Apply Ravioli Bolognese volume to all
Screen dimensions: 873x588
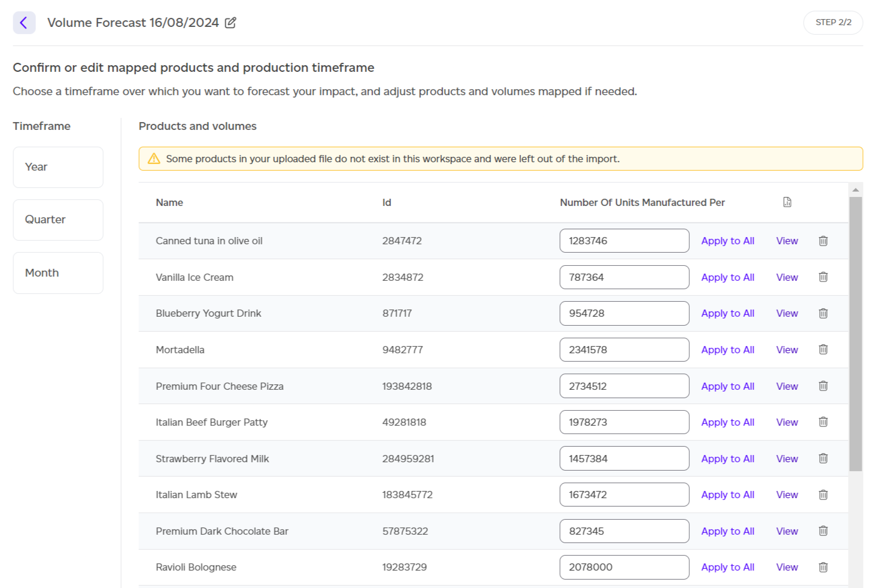pyautogui.click(x=727, y=567)
